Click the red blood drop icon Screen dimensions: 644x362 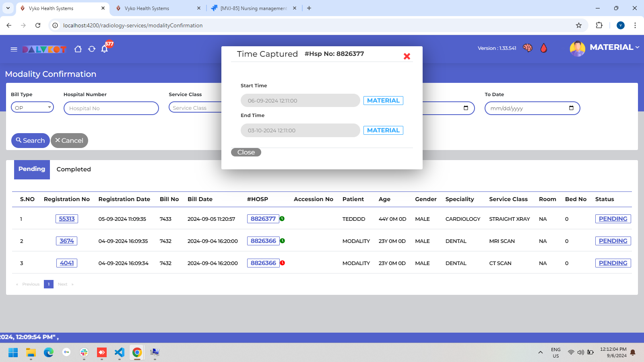coord(544,48)
